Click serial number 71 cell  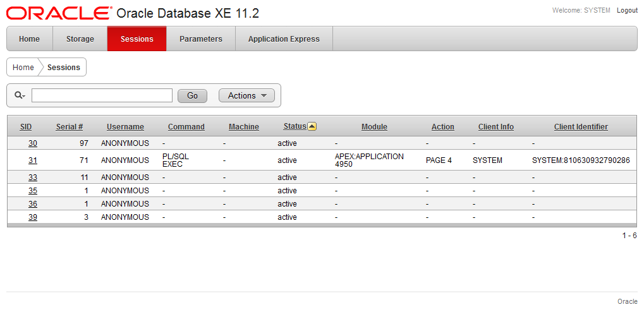tap(84, 160)
